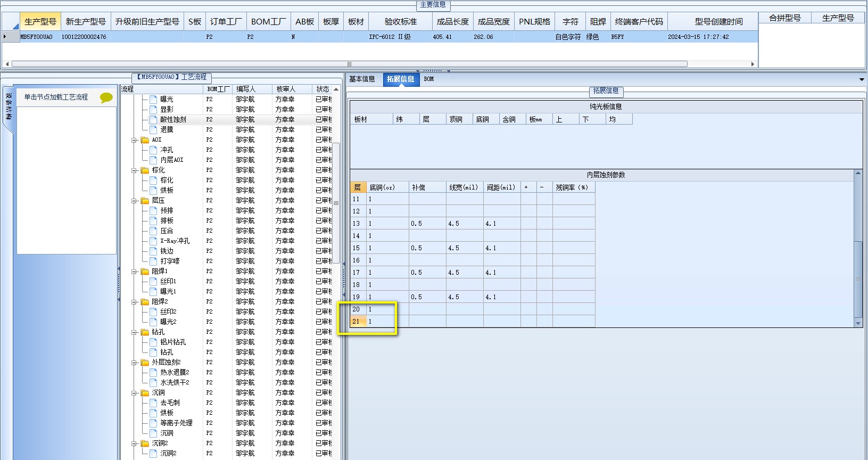
Task: Click the document icon beside 丝印1
Action: 153,281
